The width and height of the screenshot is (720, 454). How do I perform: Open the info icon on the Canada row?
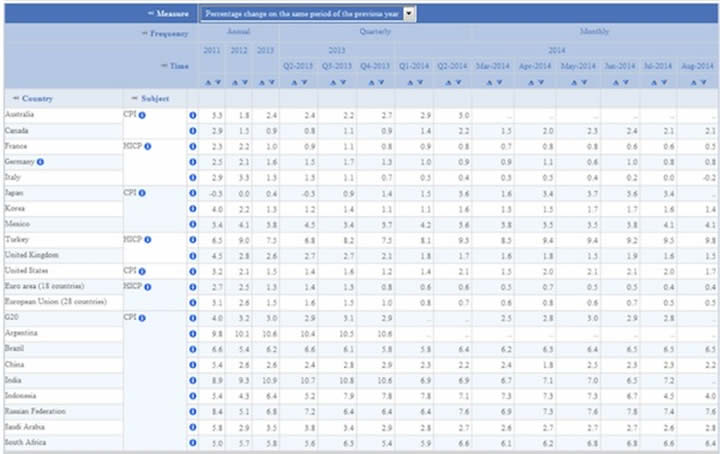pos(193,131)
